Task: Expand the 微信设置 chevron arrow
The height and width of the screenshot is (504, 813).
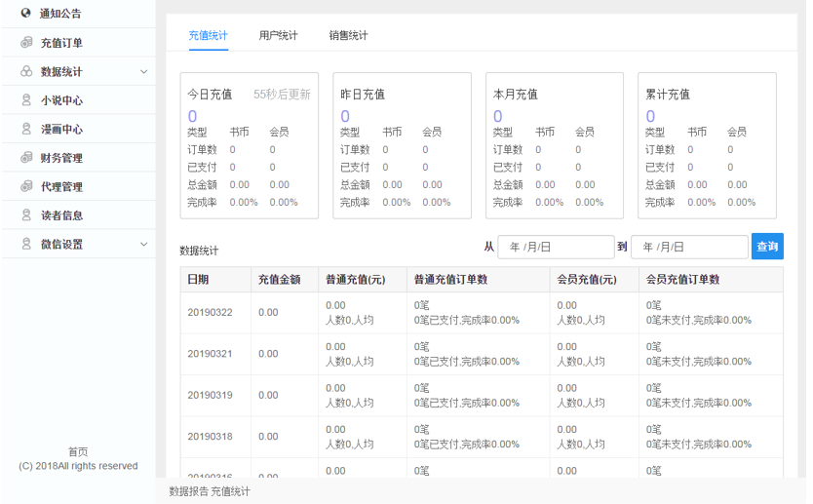Action: 144,244
